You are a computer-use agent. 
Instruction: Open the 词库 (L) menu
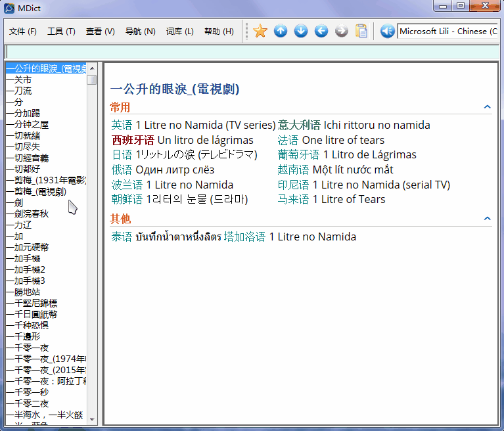(x=180, y=32)
